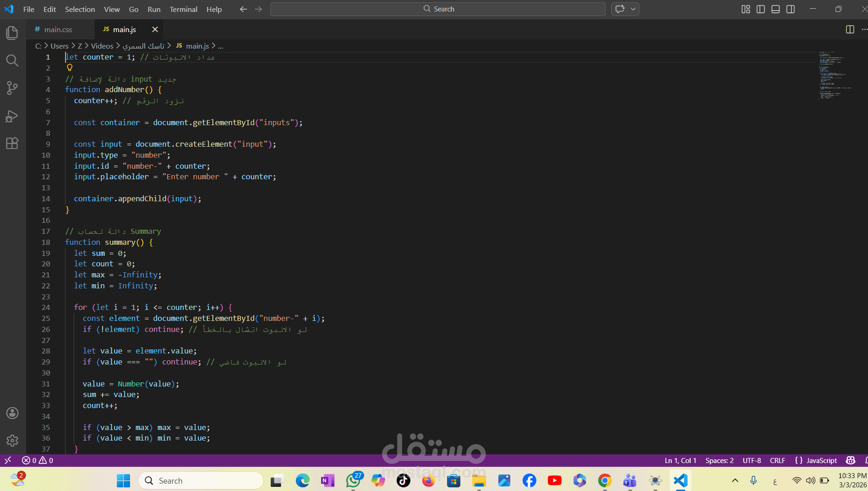Image resolution: width=868 pixels, height=491 pixels.
Task: Open WhatsApp from the taskbar
Action: click(353, 480)
